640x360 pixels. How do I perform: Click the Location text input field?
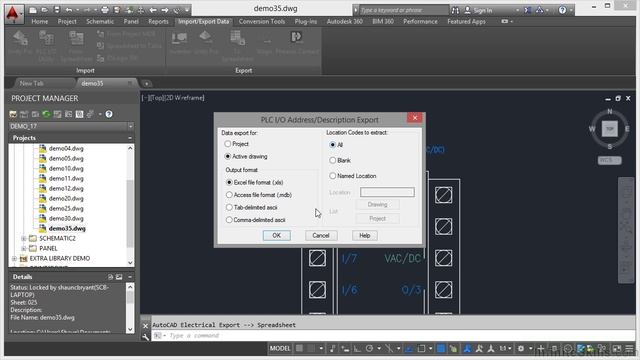[x=387, y=192]
